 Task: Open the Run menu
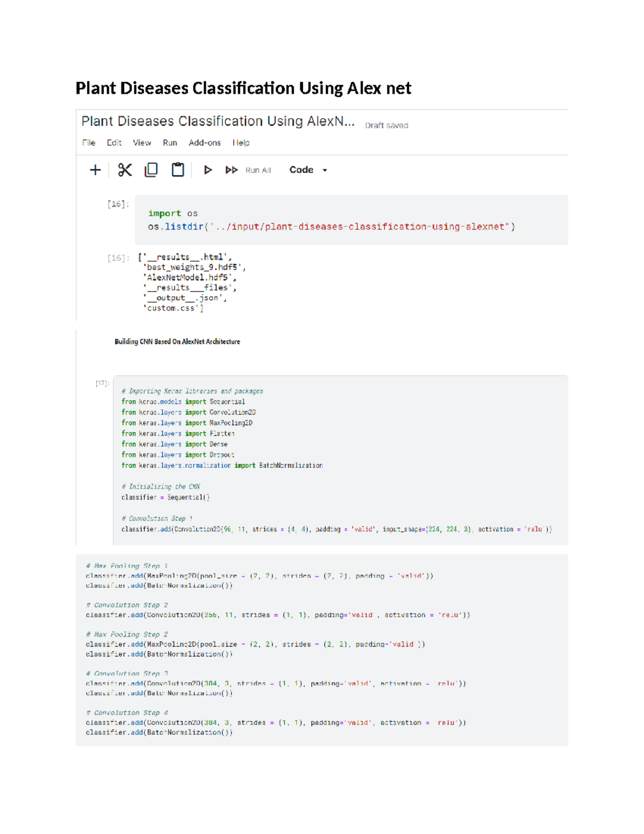point(170,143)
